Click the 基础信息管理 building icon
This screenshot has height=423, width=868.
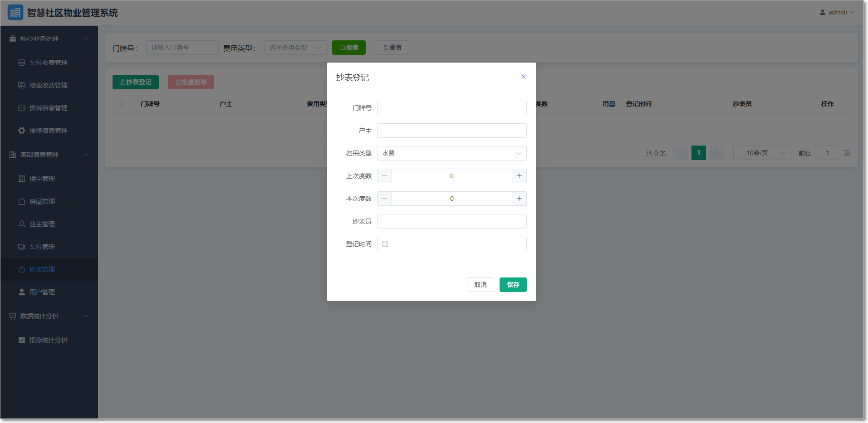pos(13,155)
